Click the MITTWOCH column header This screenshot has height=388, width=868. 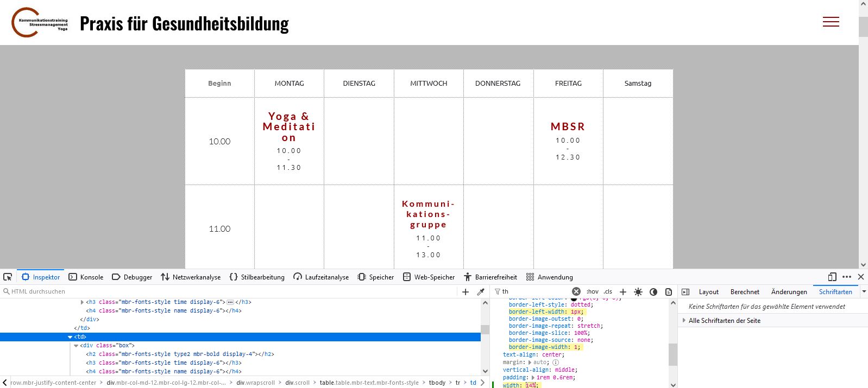click(429, 83)
